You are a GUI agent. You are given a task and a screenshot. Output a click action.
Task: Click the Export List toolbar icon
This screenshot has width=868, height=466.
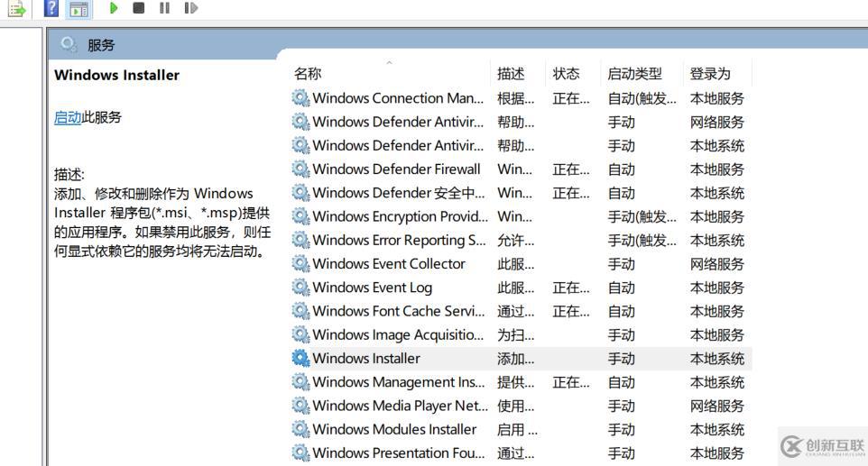[x=17, y=9]
